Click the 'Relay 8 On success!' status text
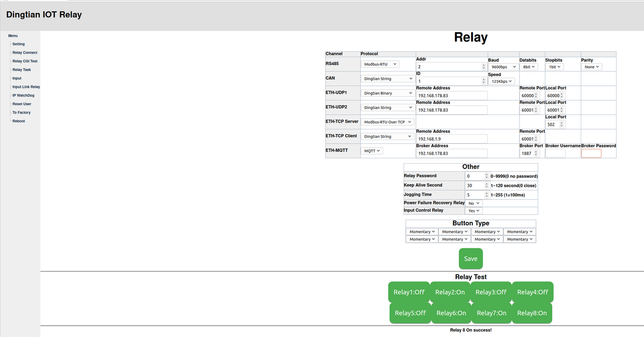644x337 pixels. point(471,330)
